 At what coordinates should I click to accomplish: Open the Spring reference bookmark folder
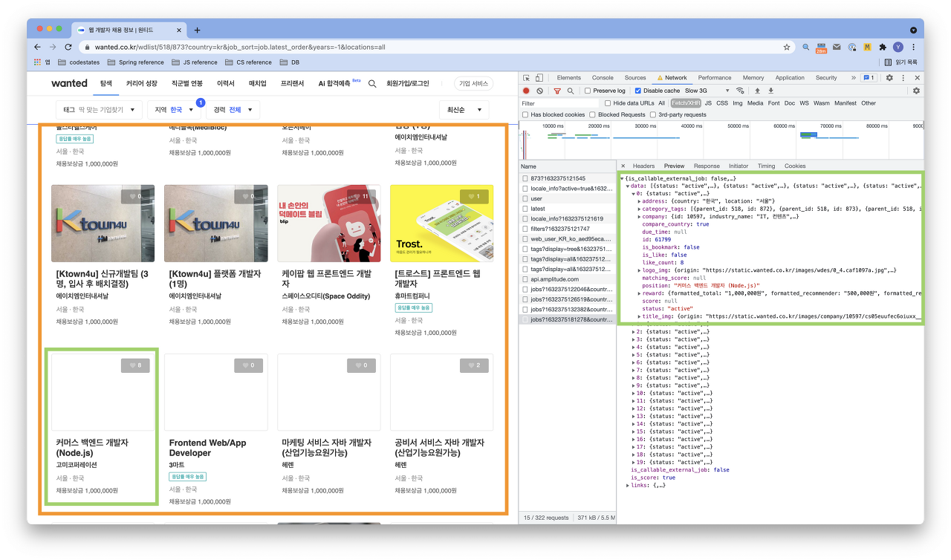136,62
